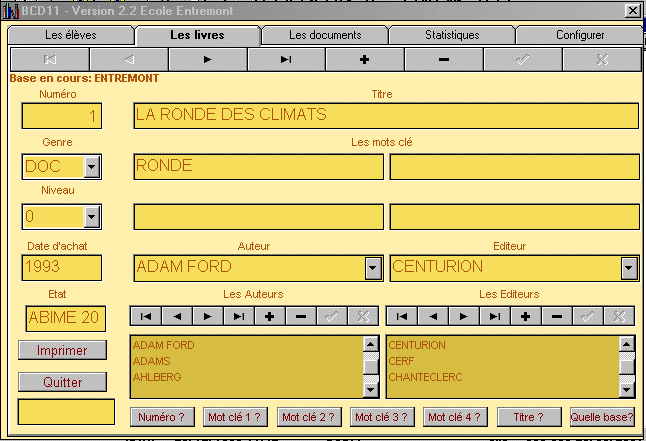Open the Niveau dropdown list
This screenshot has width=646, height=441.
[x=92, y=216]
